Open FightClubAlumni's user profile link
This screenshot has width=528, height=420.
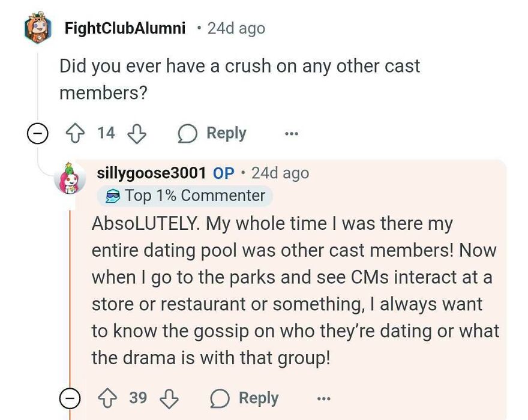(x=125, y=28)
